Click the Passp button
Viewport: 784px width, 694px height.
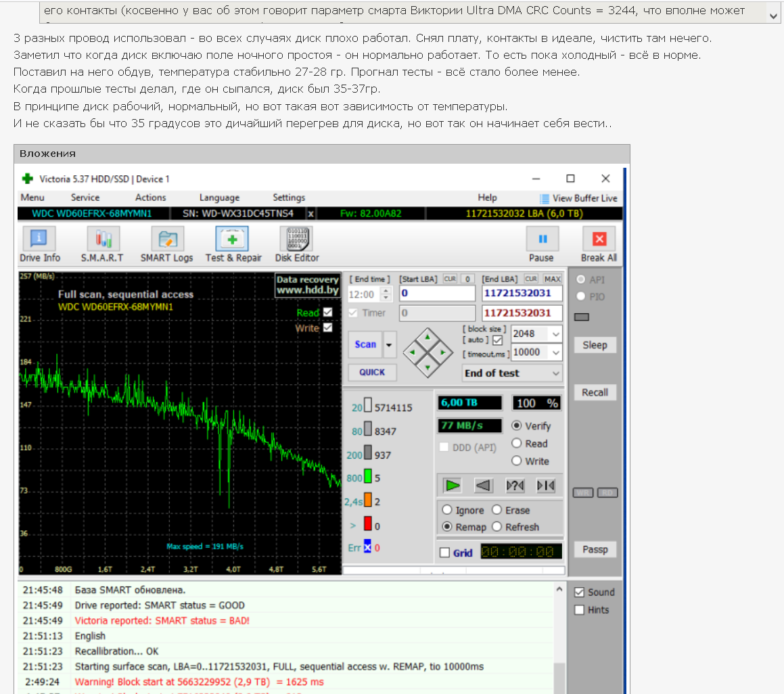(x=595, y=549)
